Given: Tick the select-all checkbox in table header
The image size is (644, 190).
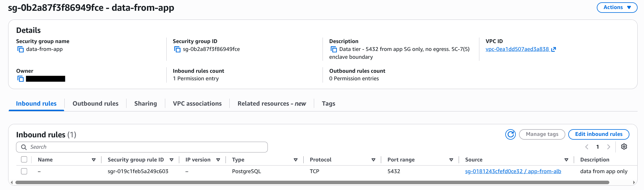Looking at the screenshot, I should pos(24,159).
